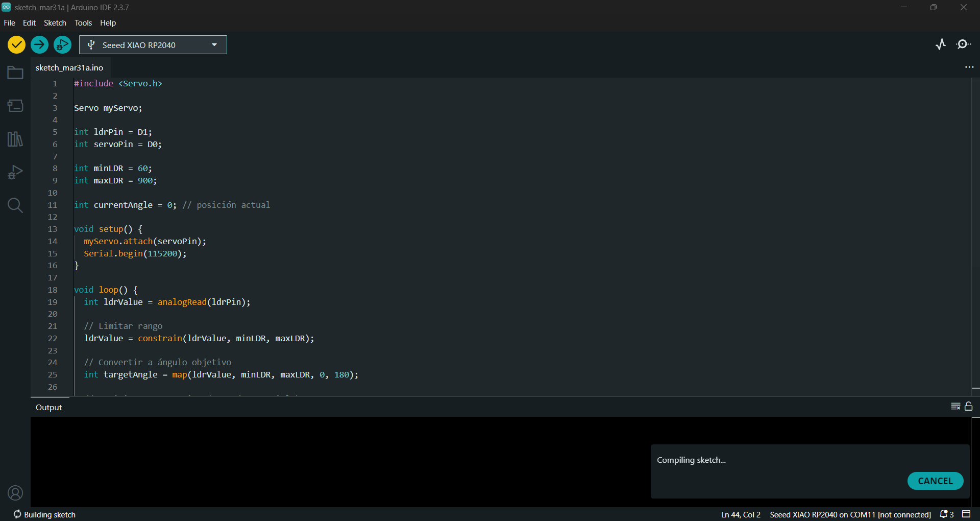Click the board and COM11 port status

point(850,514)
